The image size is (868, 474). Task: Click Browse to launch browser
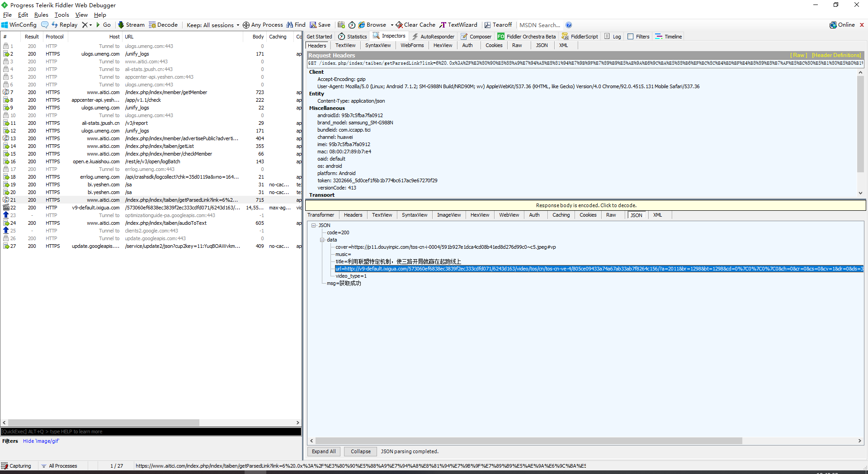(373, 25)
